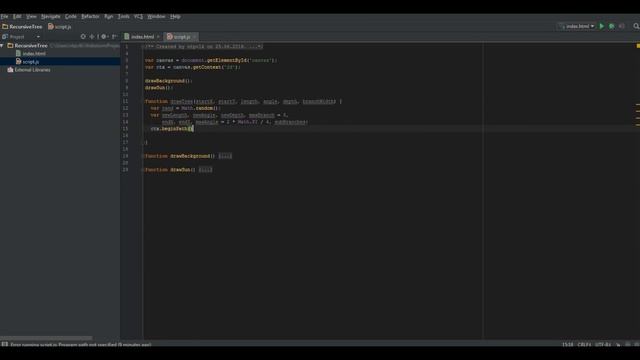
Task: Click the Project panel horizontal scrollbar
Action: coord(46,338)
